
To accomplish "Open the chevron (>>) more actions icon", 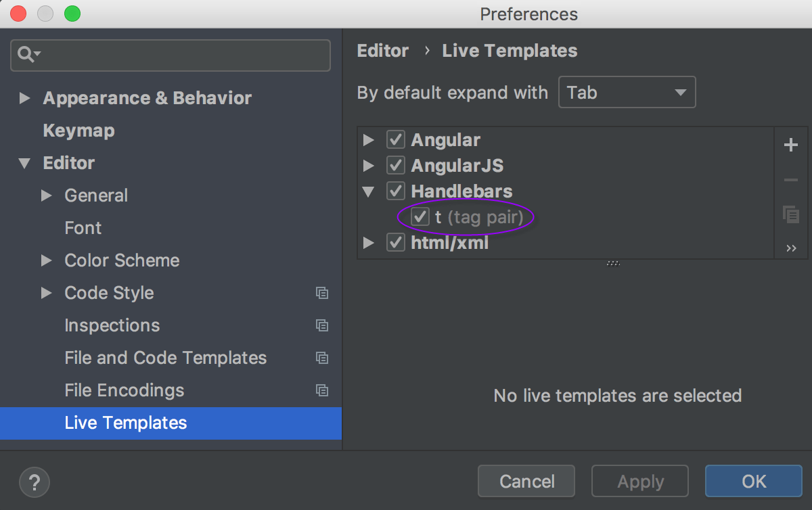I will pyautogui.click(x=791, y=248).
